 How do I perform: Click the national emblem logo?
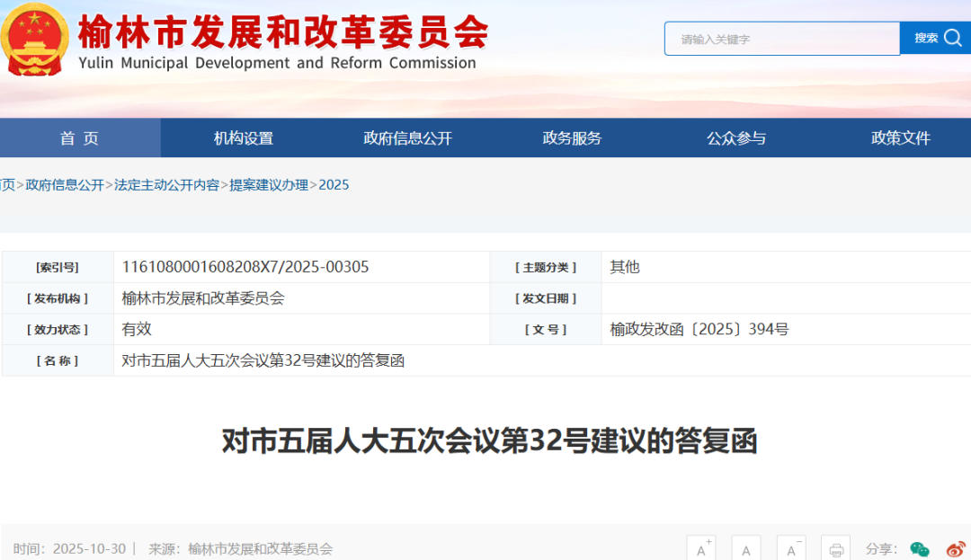point(33,38)
